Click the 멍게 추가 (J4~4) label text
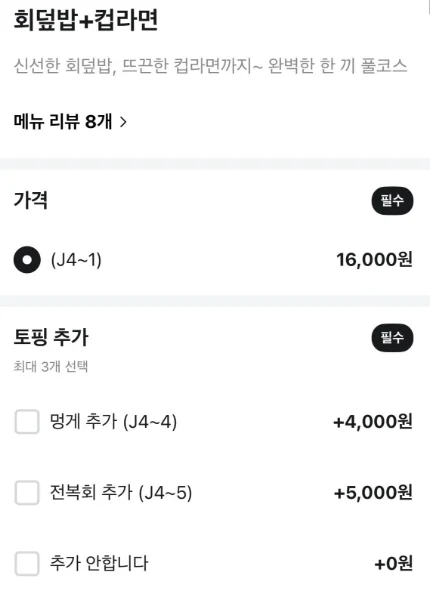Viewport: 430px width, 596px height. [x=113, y=422]
